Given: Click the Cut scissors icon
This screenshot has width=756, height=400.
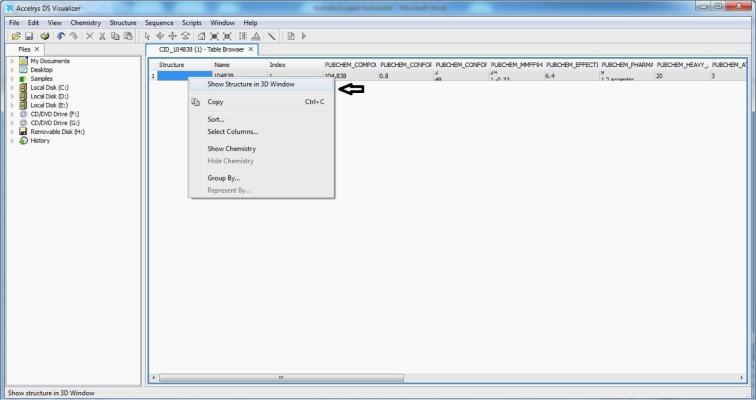Looking at the screenshot, I should coord(102,36).
